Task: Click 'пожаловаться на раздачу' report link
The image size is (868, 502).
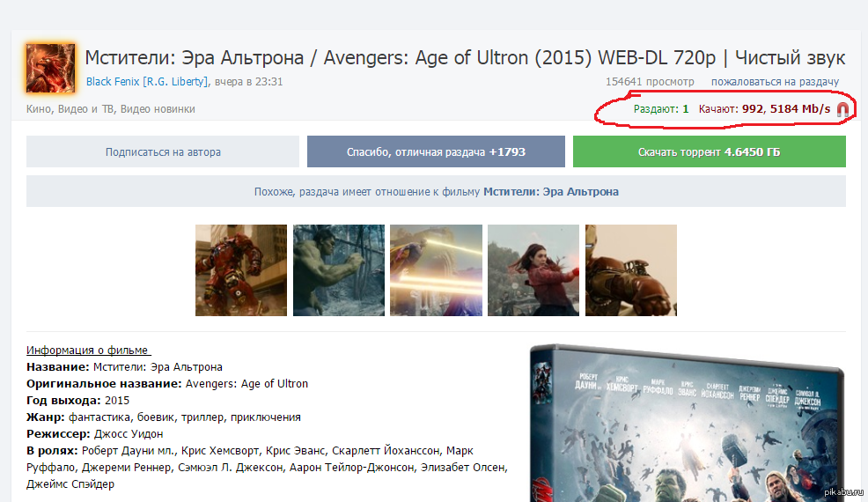Action: pyautogui.click(x=775, y=82)
